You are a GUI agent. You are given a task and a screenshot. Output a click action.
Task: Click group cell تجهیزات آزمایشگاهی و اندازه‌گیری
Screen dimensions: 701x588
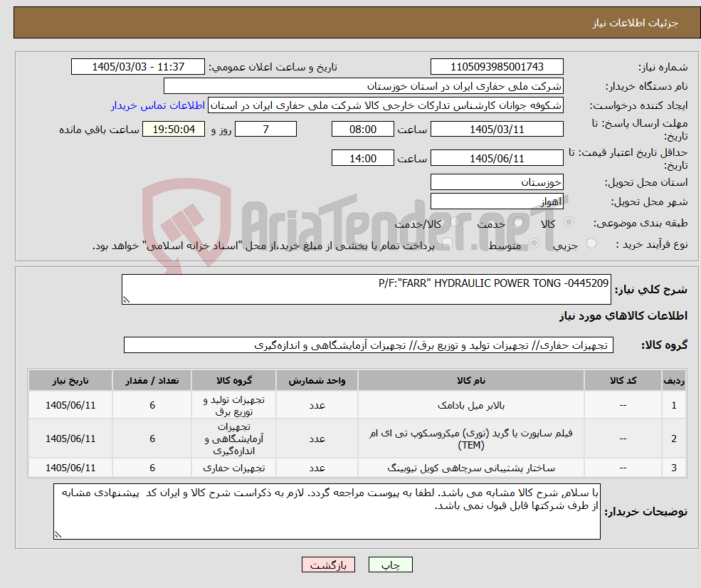[x=233, y=439]
